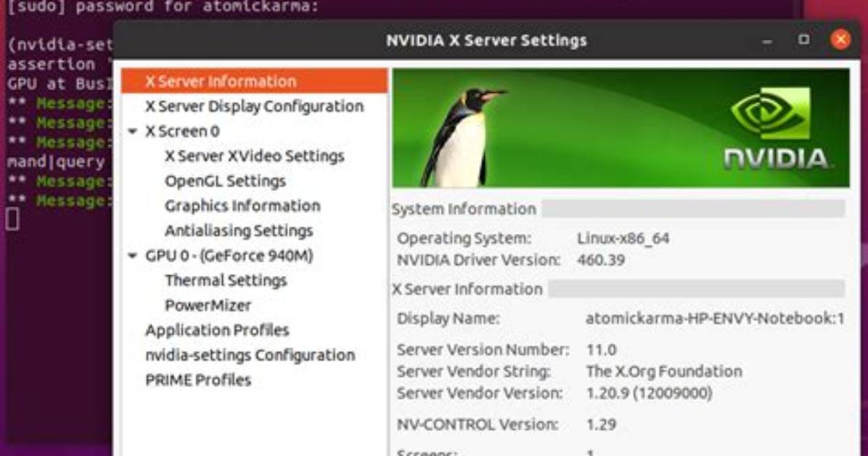The height and width of the screenshot is (456, 868).
Task: Click the NVIDIA logo in banner
Action: coord(776,129)
